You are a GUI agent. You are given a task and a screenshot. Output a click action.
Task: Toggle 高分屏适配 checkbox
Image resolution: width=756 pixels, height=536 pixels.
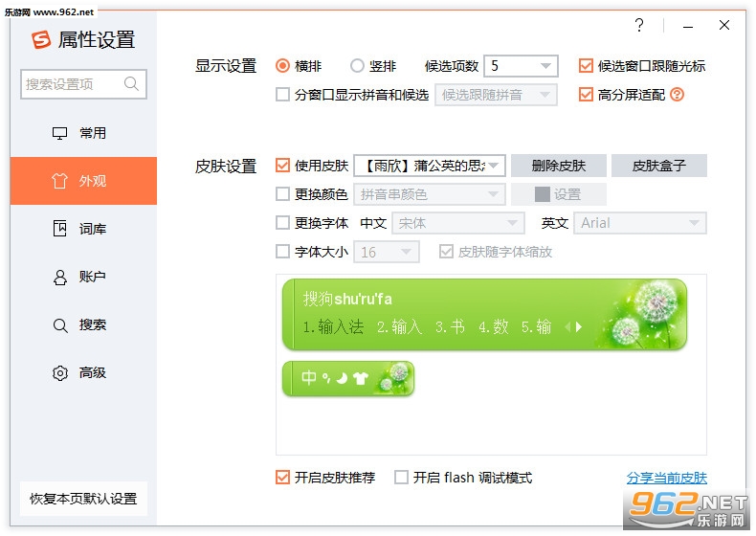[x=586, y=95]
